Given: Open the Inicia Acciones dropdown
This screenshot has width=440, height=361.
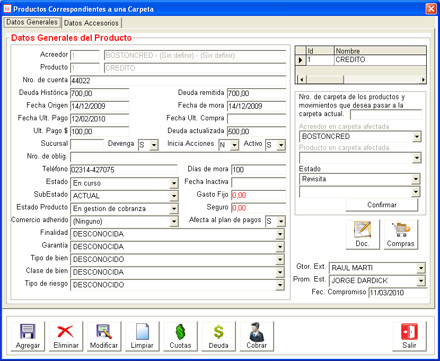Looking at the screenshot, I should pyautogui.click(x=234, y=145).
